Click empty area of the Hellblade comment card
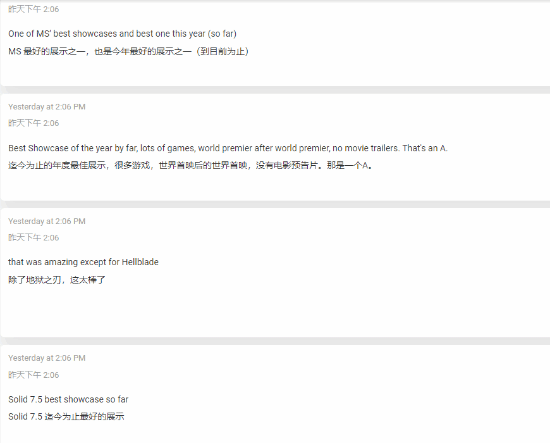550x443 pixels. click(x=316, y=309)
